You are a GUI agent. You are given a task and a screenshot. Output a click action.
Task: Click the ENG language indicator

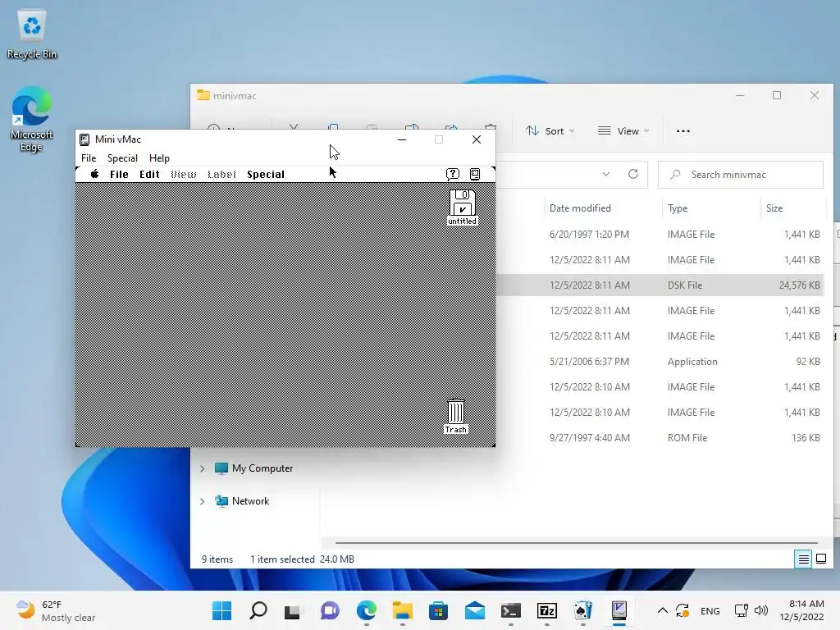click(710, 610)
